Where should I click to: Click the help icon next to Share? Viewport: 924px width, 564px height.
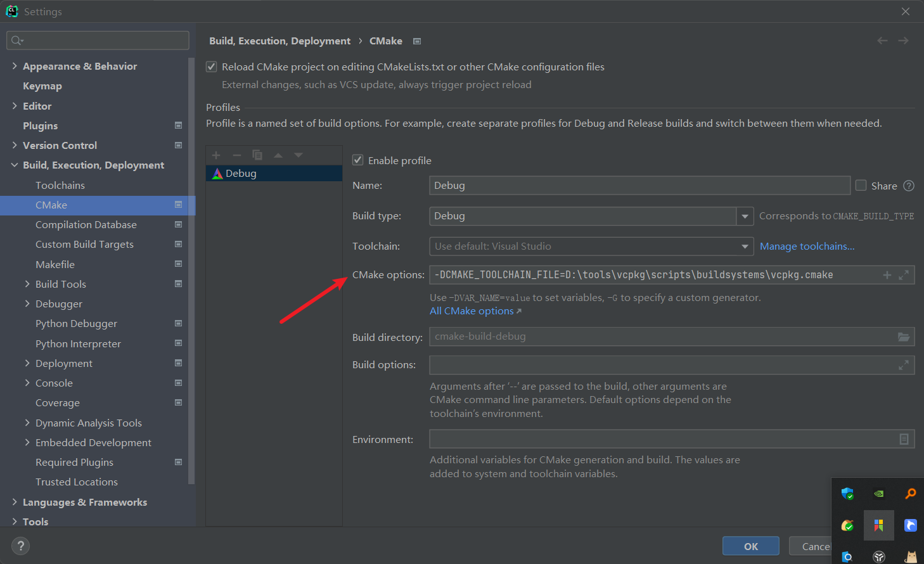[909, 186]
